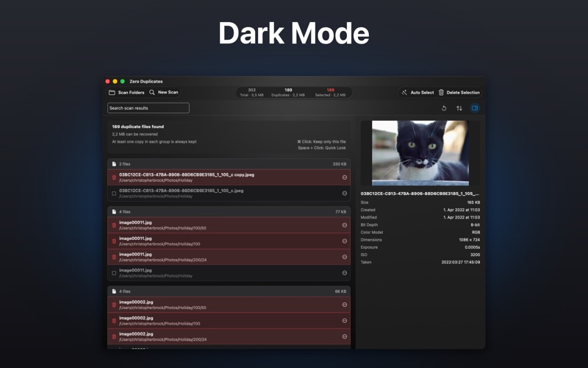
Task: Click Delete Selection button
Action: [x=459, y=93]
